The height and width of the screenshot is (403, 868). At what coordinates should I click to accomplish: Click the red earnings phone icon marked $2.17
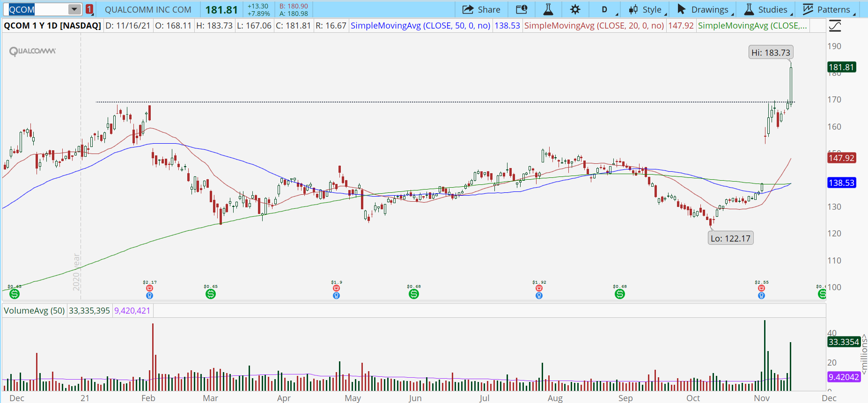tap(150, 288)
